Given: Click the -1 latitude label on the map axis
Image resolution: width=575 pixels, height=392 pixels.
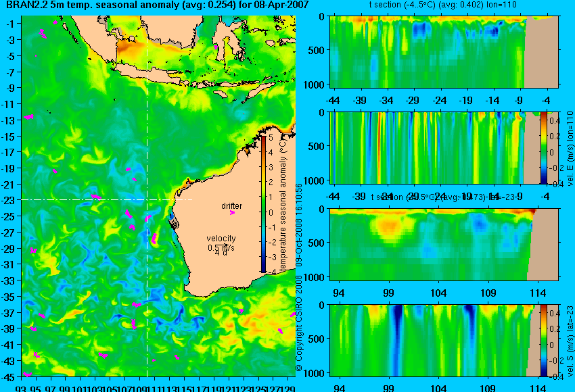Looking at the screenshot, I should [10, 24].
